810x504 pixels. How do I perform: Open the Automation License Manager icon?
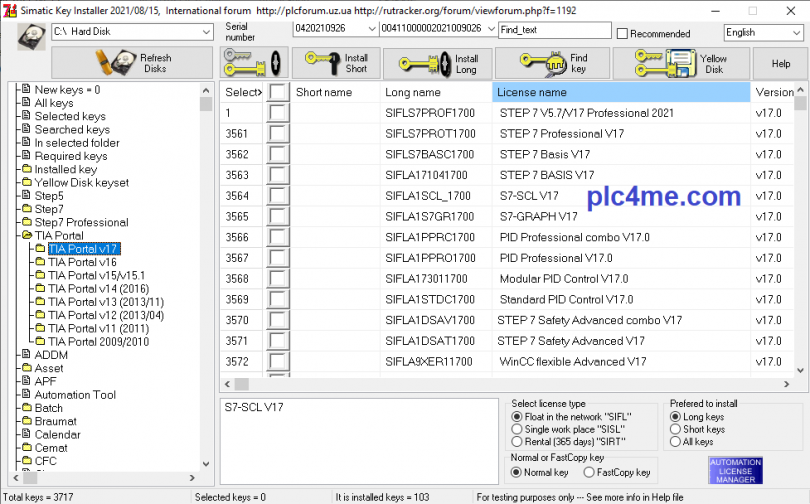coord(735,473)
